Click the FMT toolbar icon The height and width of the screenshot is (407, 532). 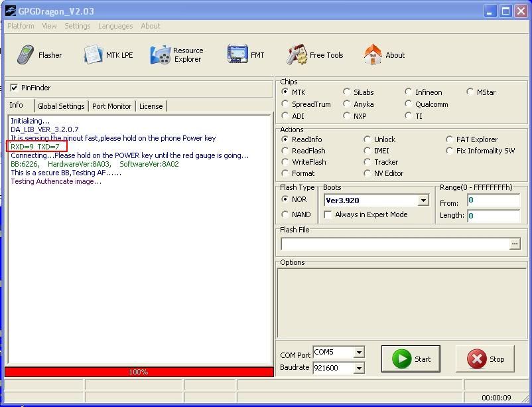(x=237, y=55)
